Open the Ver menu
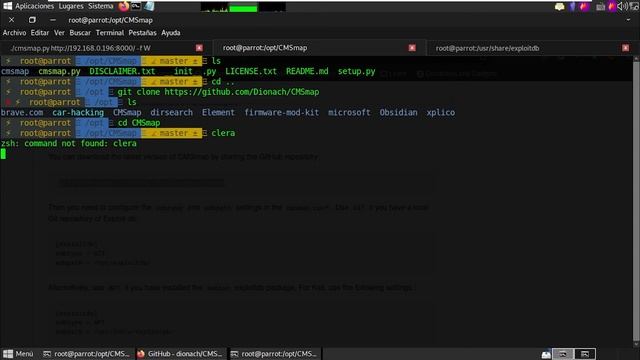Viewport: 640px width, 360px height. (x=59, y=33)
